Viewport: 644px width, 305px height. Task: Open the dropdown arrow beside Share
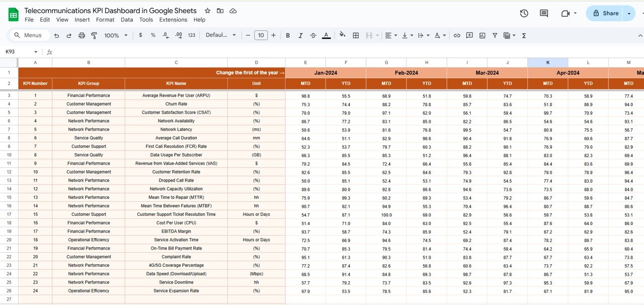pyautogui.click(x=629, y=14)
